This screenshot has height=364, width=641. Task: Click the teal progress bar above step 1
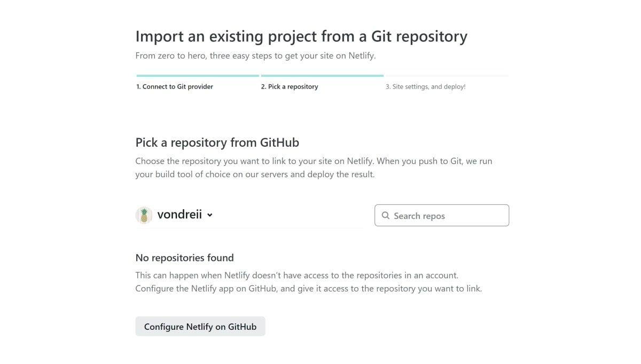[198, 76]
